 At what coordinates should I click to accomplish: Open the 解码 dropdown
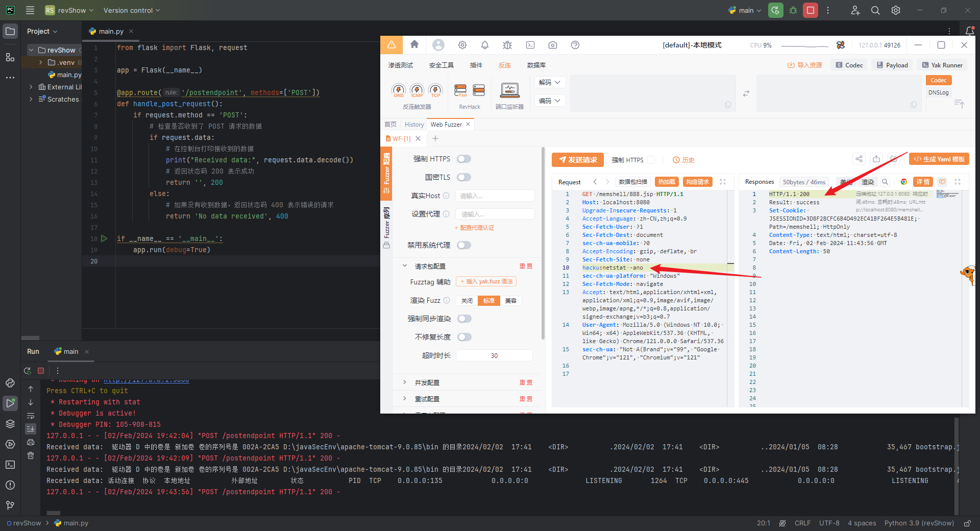pos(550,82)
